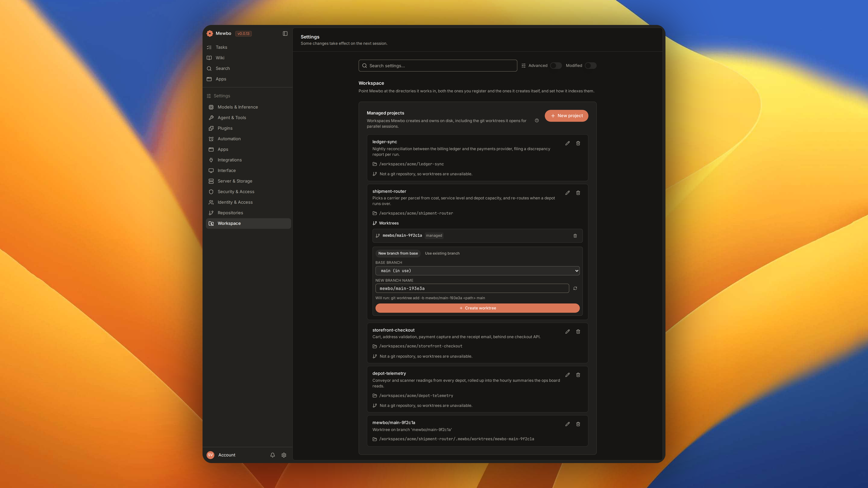Click Create worktree button
This screenshot has height=488, width=868.
point(477,308)
